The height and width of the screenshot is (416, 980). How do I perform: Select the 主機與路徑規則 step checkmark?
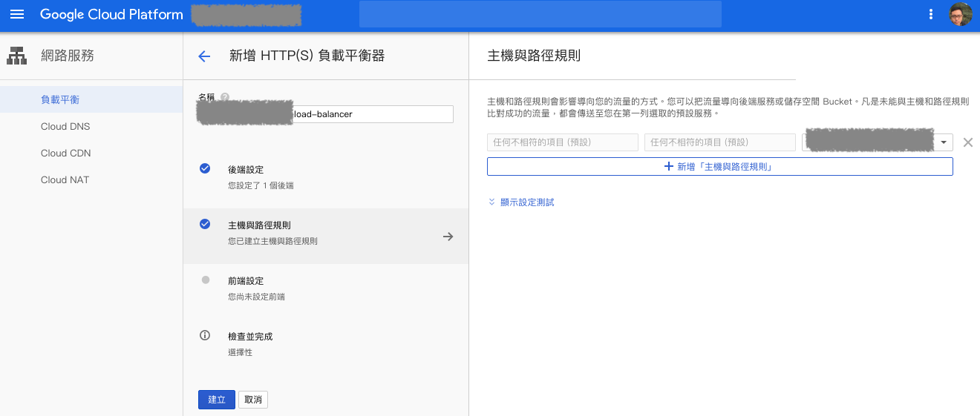205,224
